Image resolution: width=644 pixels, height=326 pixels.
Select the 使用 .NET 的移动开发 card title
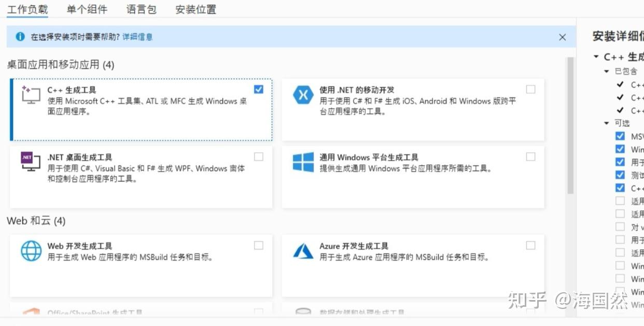click(x=357, y=90)
